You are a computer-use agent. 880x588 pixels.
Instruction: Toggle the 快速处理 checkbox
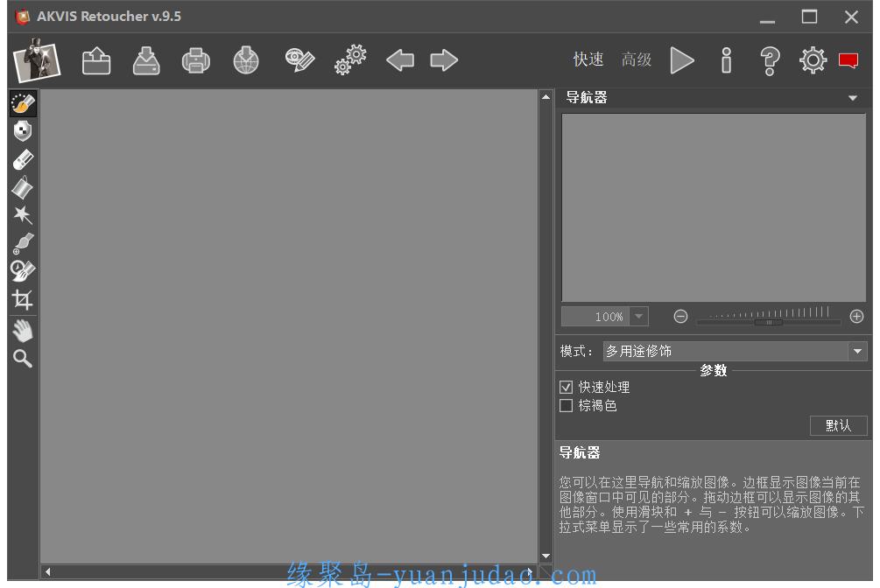pos(567,387)
